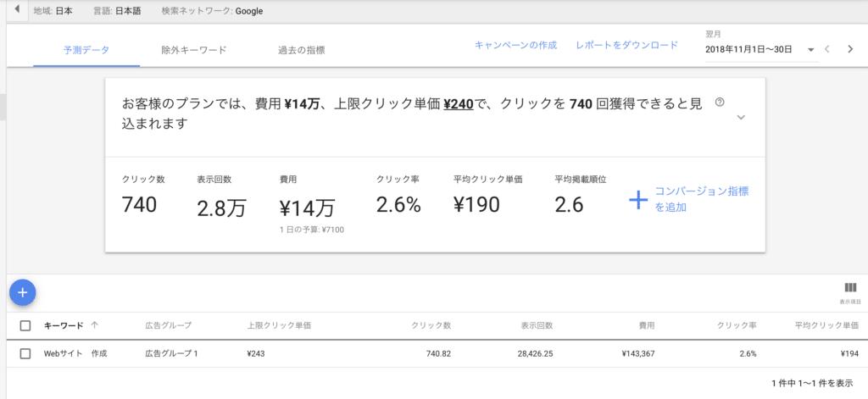Sort by the 広告グループ column header
This screenshot has width=868, height=399.
coord(169,325)
